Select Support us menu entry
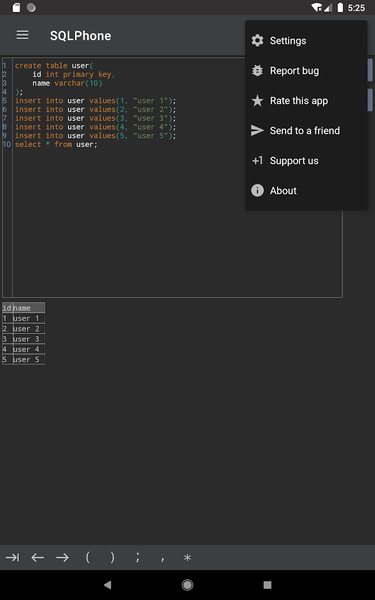The image size is (375, 600). click(306, 160)
